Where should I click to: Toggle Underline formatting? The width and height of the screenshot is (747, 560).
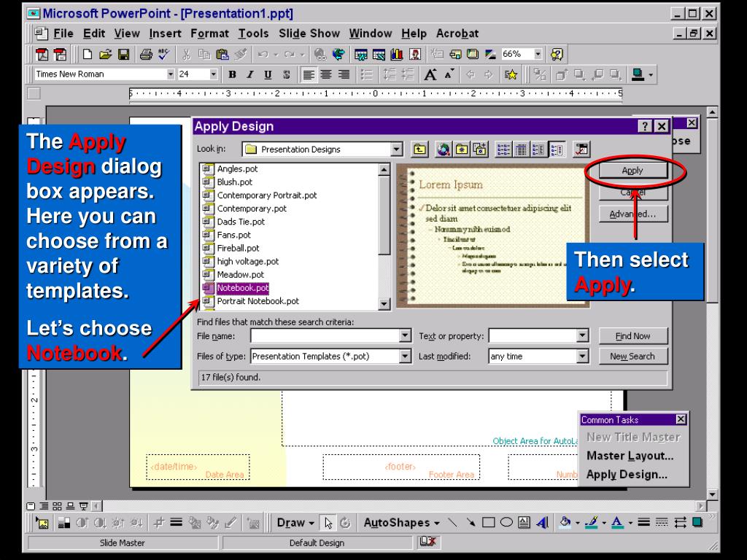click(268, 74)
